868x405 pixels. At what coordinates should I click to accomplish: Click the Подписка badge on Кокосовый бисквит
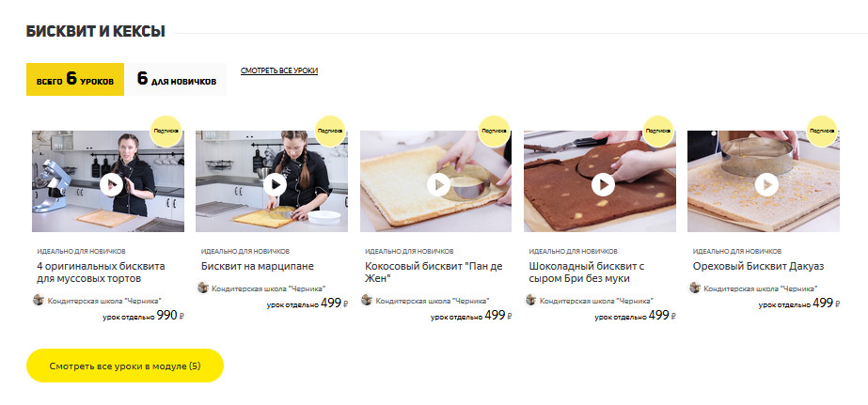coord(494,132)
